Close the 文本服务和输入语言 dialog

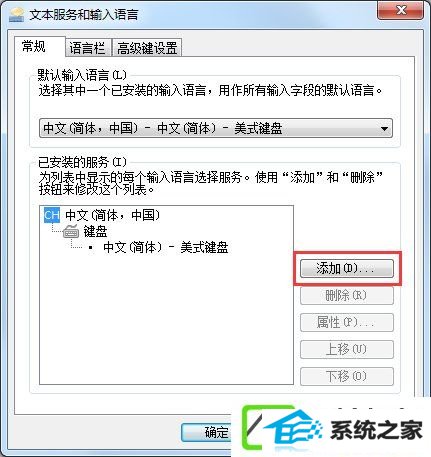pos(400,11)
